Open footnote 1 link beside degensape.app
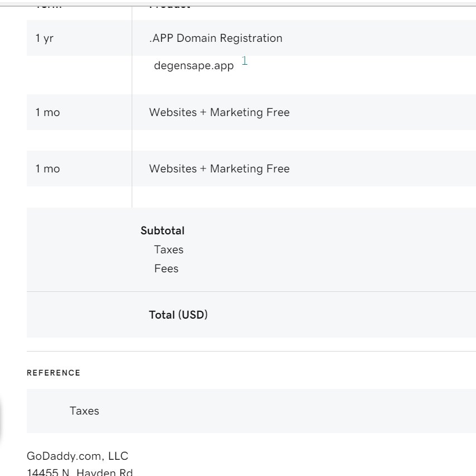This screenshot has height=476, width=476. [x=244, y=61]
